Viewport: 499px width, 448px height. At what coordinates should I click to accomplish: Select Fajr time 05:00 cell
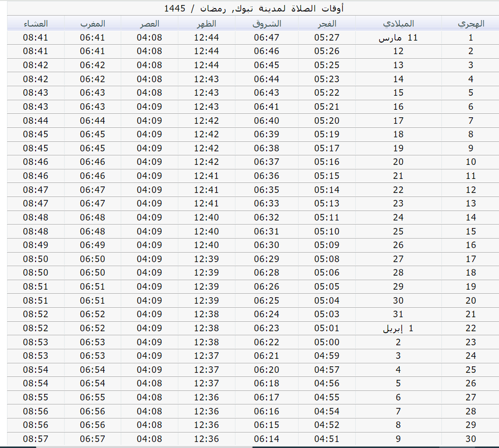327,343
